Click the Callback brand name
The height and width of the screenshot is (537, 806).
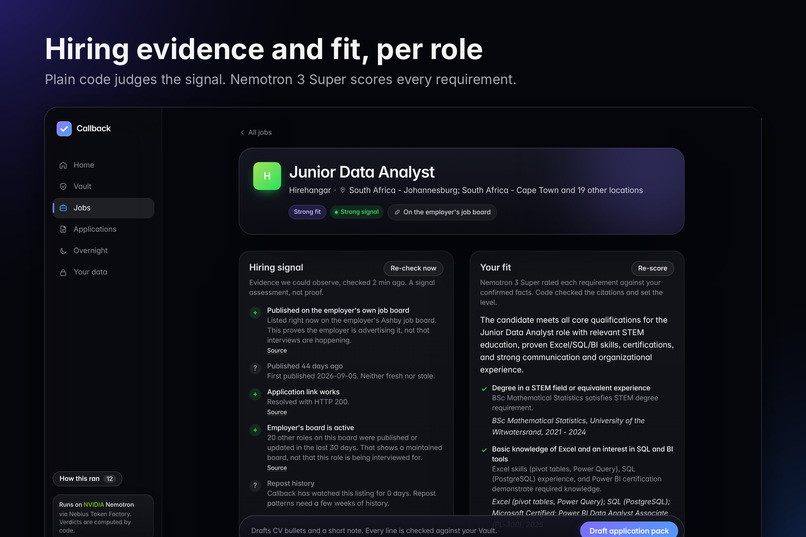[x=94, y=128]
